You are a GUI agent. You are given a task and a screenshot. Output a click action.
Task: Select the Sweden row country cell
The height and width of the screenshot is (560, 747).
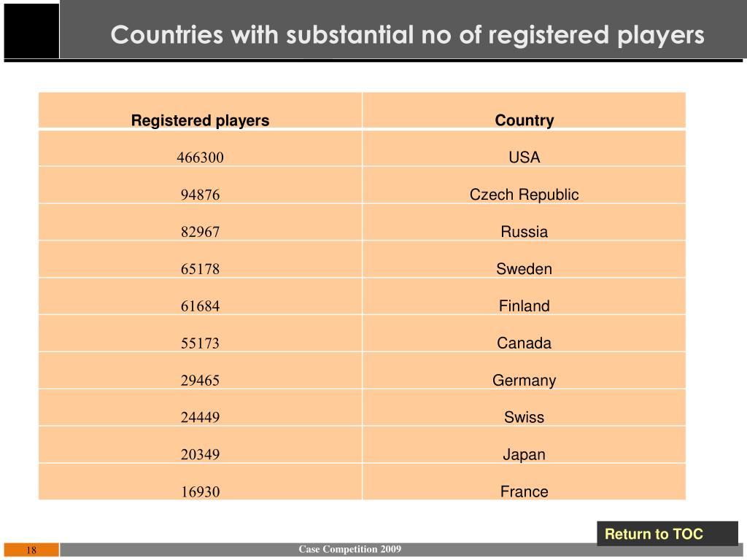pos(524,269)
